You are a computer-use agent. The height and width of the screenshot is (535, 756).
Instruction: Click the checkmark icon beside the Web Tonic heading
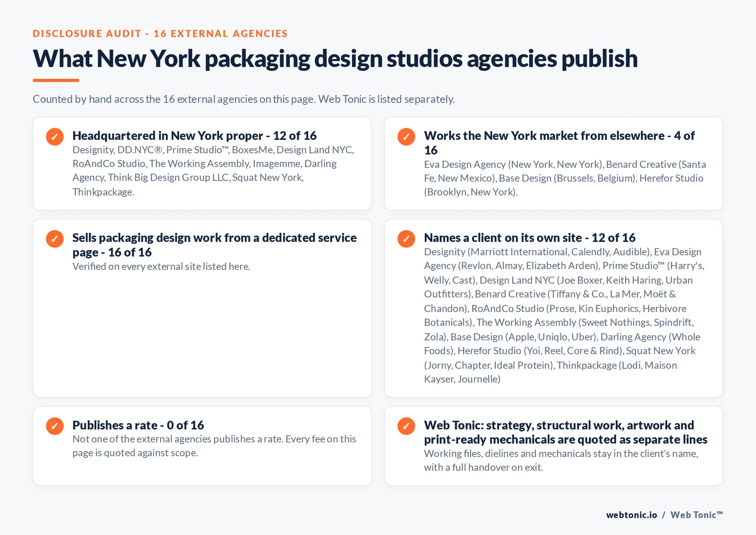click(x=406, y=426)
